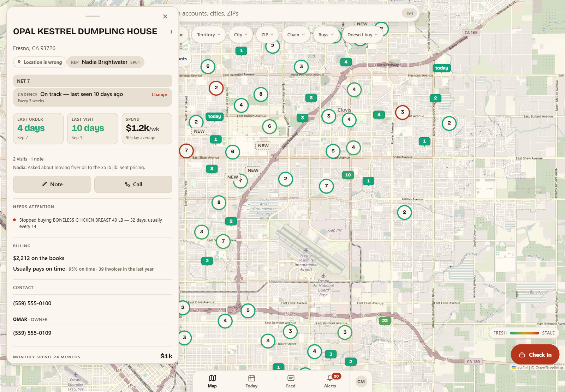The height and width of the screenshot is (392, 565).
Task: Select the square map marker labeled 10
Action: click(x=348, y=175)
